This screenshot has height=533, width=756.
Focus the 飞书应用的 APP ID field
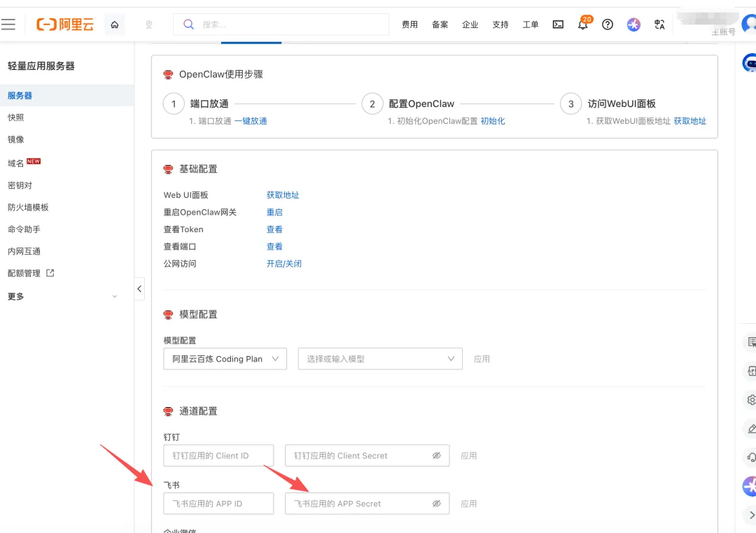[218, 503]
